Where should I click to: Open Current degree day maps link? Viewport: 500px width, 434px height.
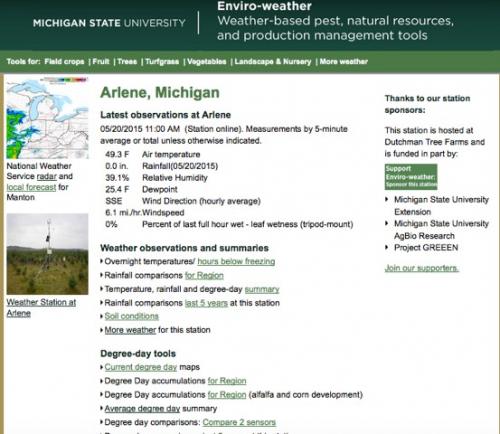[141, 367]
